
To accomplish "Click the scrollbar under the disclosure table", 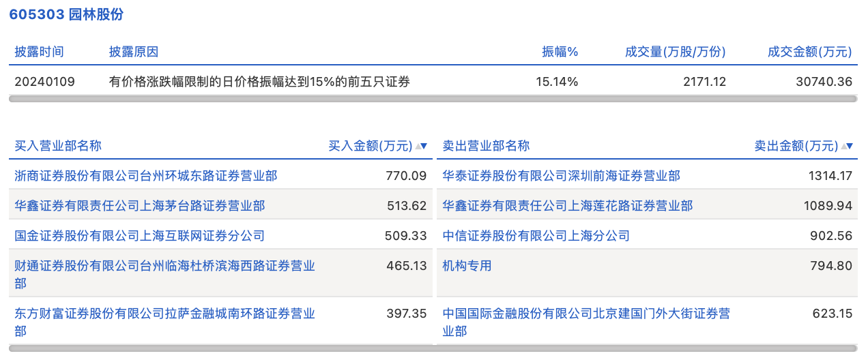I will [x=433, y=99].
